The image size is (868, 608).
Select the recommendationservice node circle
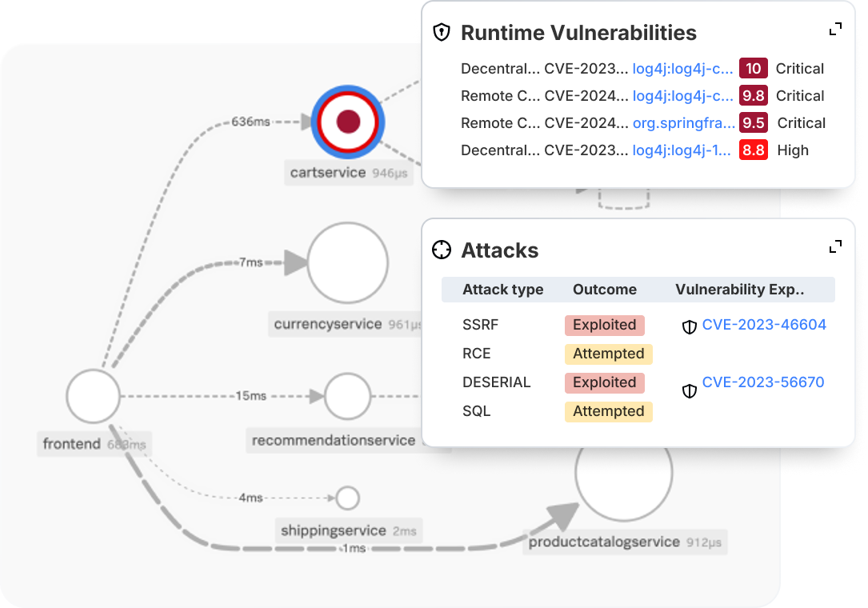tap(348, 397)
